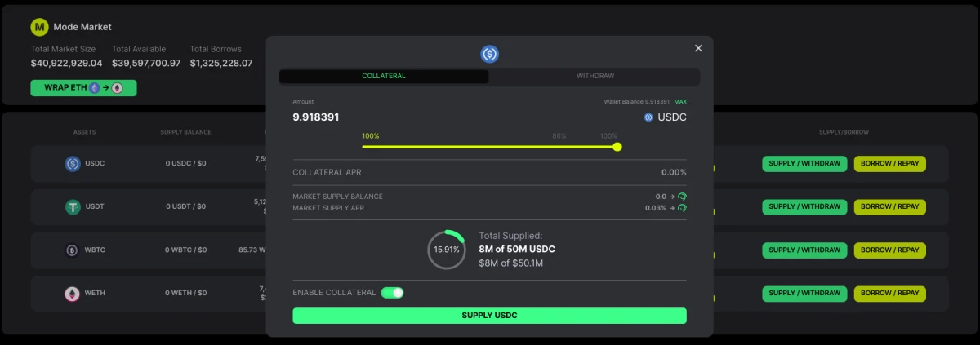This screenshot has height=345, width=980.
Task: Click the Total Available value $39,597,700.97
Action: pos(146,63)
